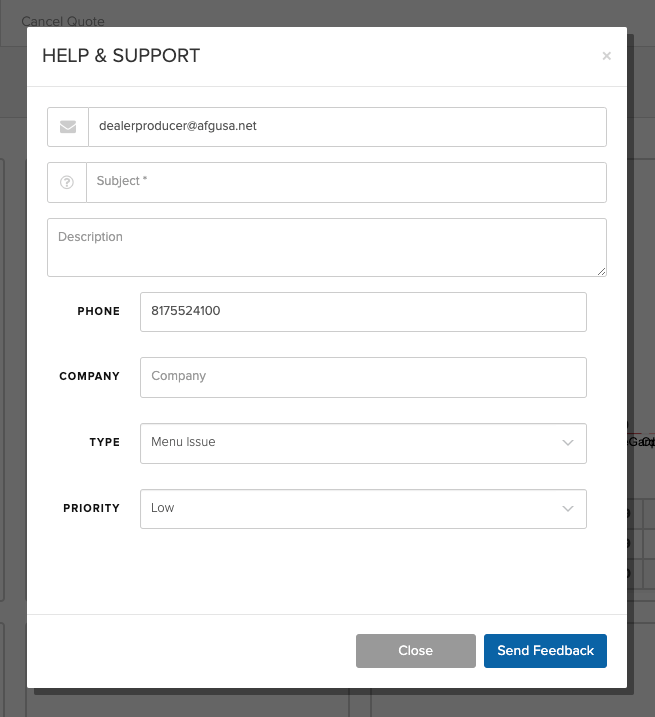655x717 pixels.
Task: Click the Close button
Action: (x=416, y=651)
